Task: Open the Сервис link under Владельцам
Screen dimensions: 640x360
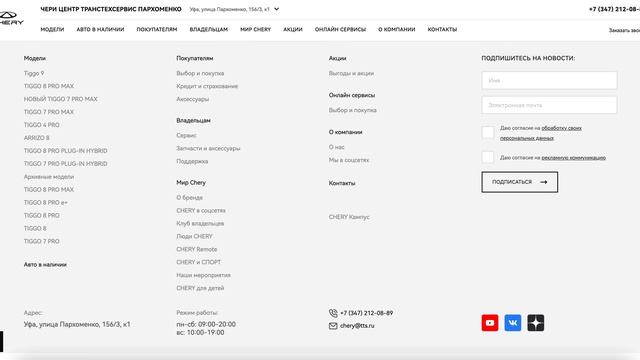Action: (x=187, y=136)
